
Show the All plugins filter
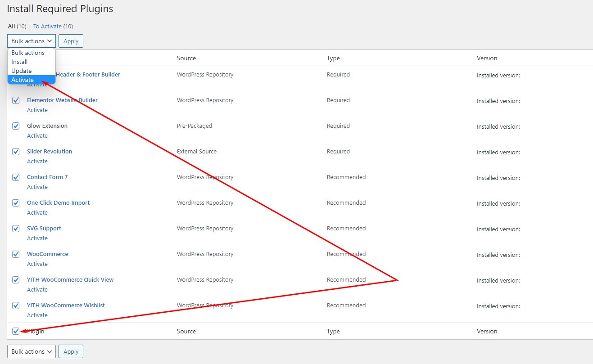tap(17, 27)
